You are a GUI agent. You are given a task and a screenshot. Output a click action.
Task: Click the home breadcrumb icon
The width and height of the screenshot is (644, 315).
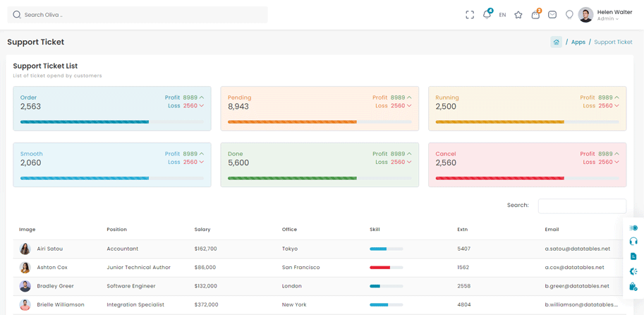[556, 42]
